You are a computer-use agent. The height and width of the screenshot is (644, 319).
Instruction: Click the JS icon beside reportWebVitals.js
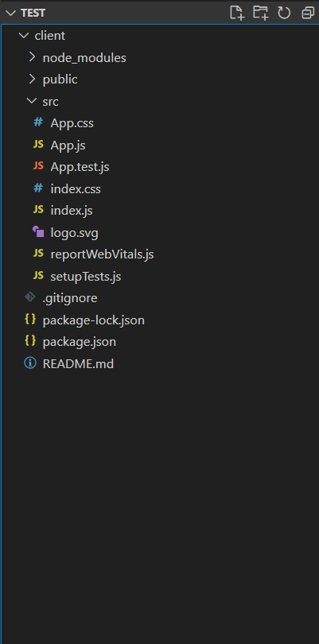click(x=38, y=254)
